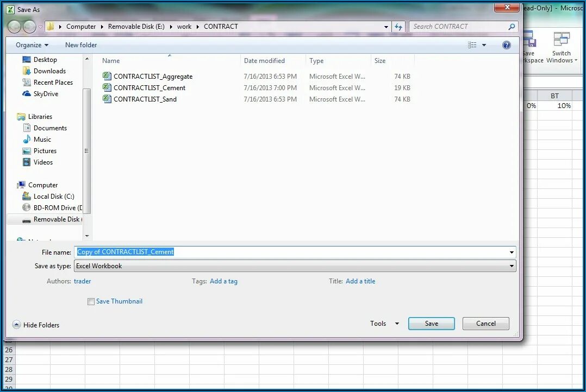Click Removable Disk (E:) breadcrumb in address bar
Screen dimensions: 586x392
(136, 27)
